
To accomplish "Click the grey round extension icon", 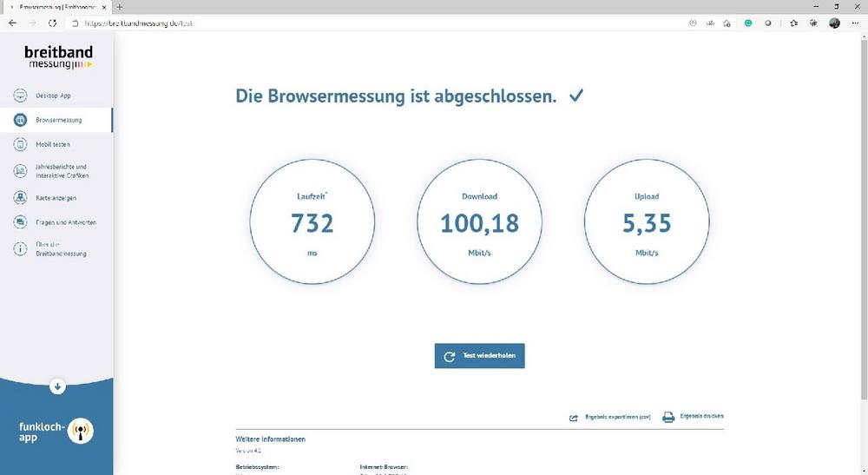I will click(768, 23).
